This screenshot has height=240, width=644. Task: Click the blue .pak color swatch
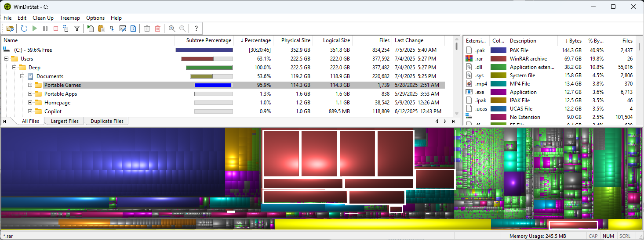(498, 50)
